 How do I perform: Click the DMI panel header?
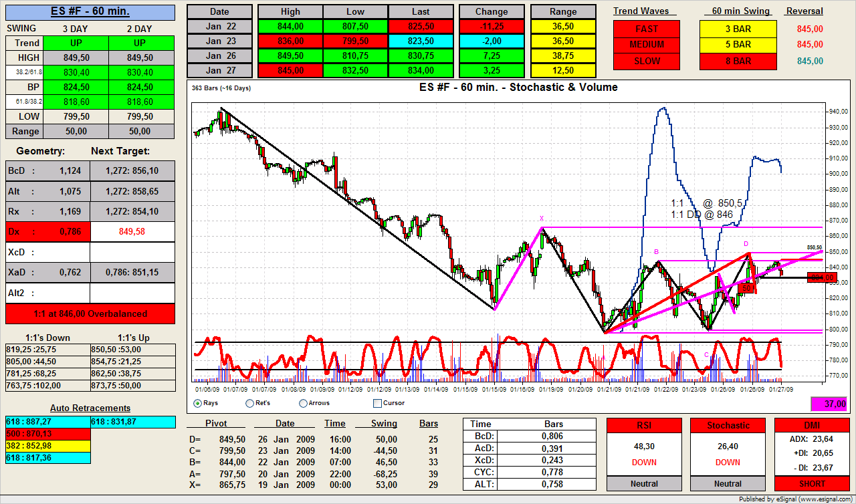(x=811, y=425)
